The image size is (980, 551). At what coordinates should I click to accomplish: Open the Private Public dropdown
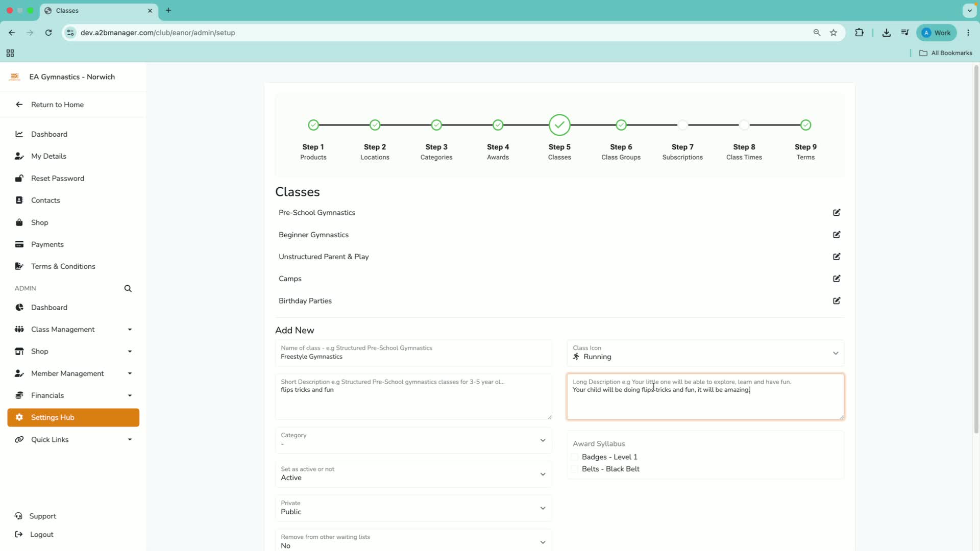[x=413, y=508]
